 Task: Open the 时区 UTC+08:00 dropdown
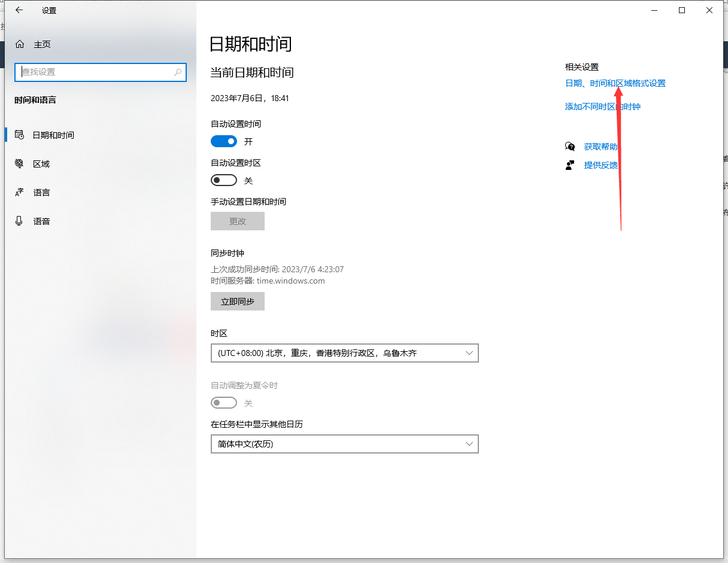tap(344, 353)
